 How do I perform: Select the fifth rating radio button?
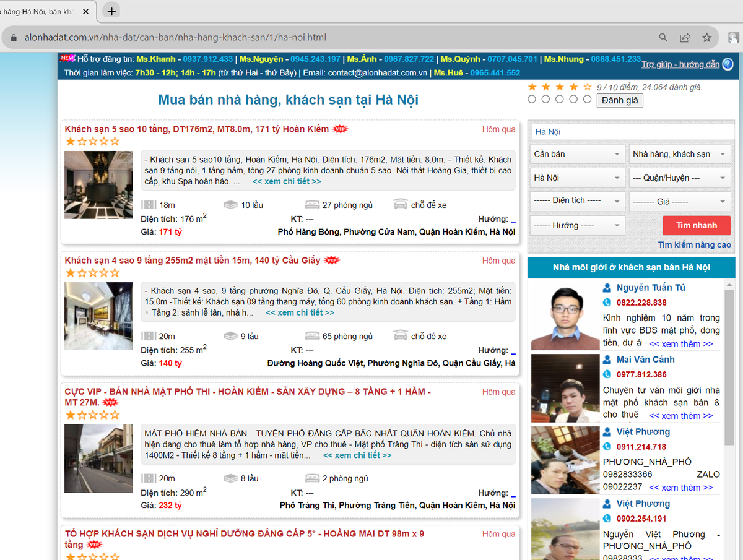pyautogui.click(x=587, y=99)
